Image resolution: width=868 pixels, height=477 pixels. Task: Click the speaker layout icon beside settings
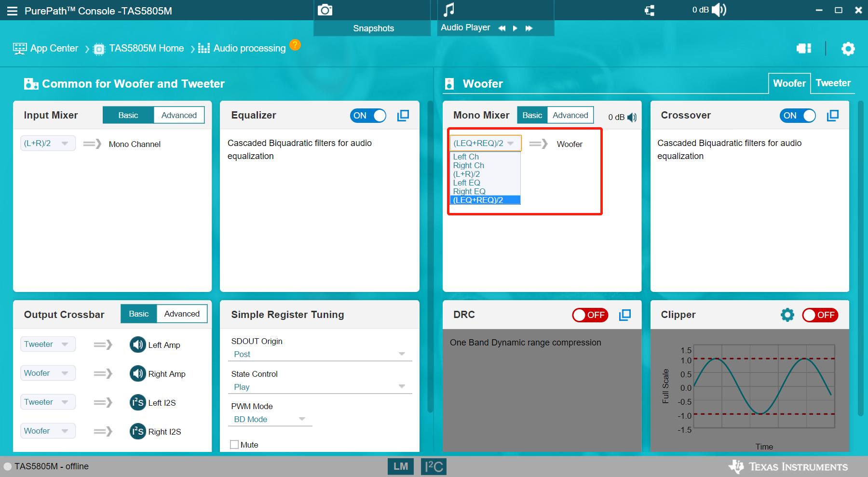tap(804, 48)
